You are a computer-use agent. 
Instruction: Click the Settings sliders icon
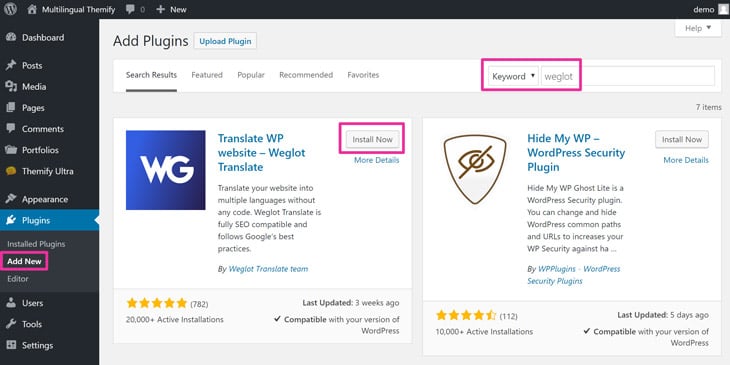[11, 345]
